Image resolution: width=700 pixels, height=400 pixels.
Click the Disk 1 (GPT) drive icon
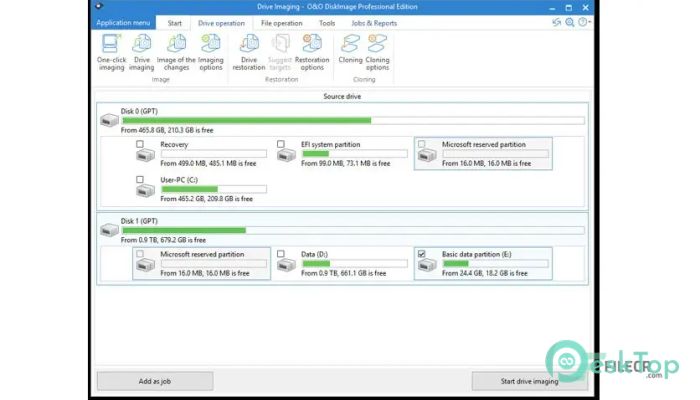(x=109, y=230)
